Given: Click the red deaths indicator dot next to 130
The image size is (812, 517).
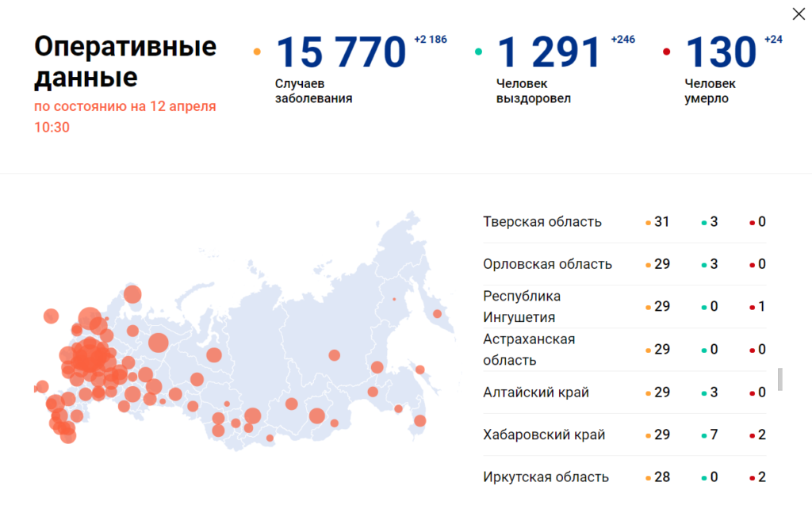Looking at the screenshot, I should [x=668, y=51].
